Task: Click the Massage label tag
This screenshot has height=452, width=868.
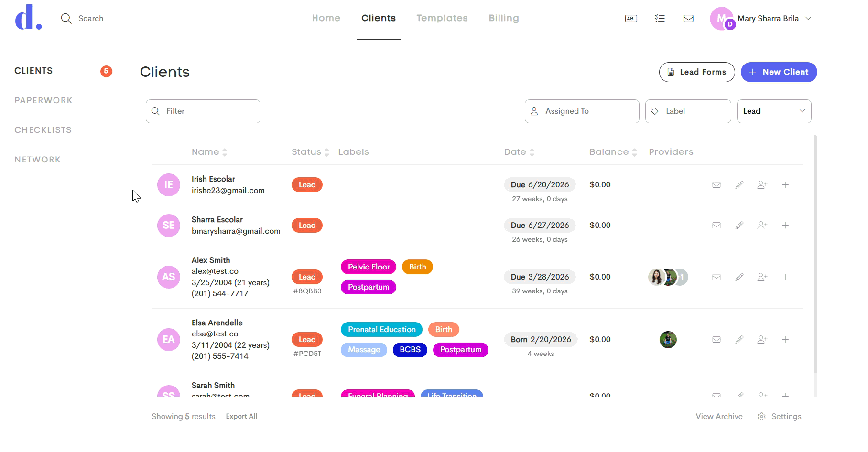Action: [x=364, y=350]
